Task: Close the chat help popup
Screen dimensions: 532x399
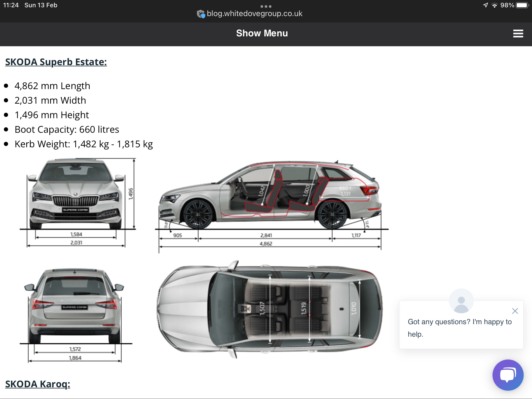Action: [x=515, y=311]
